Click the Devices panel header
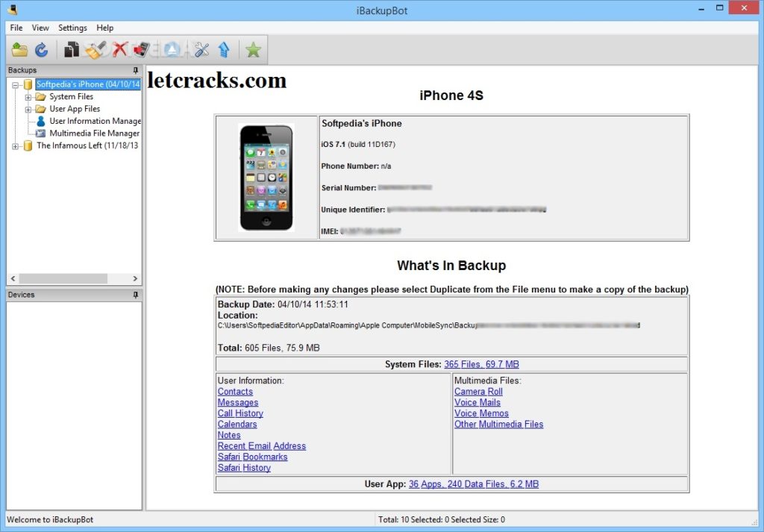 (74, 295)
